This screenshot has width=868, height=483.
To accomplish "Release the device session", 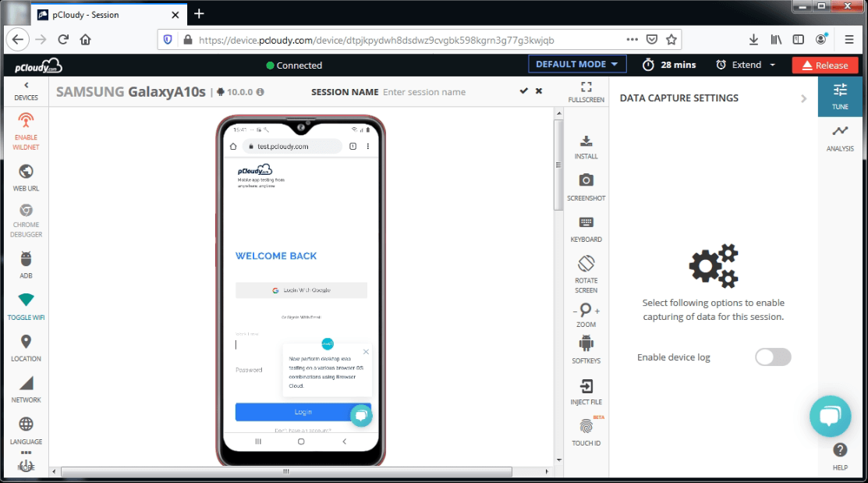I will (x=825, y=65).
